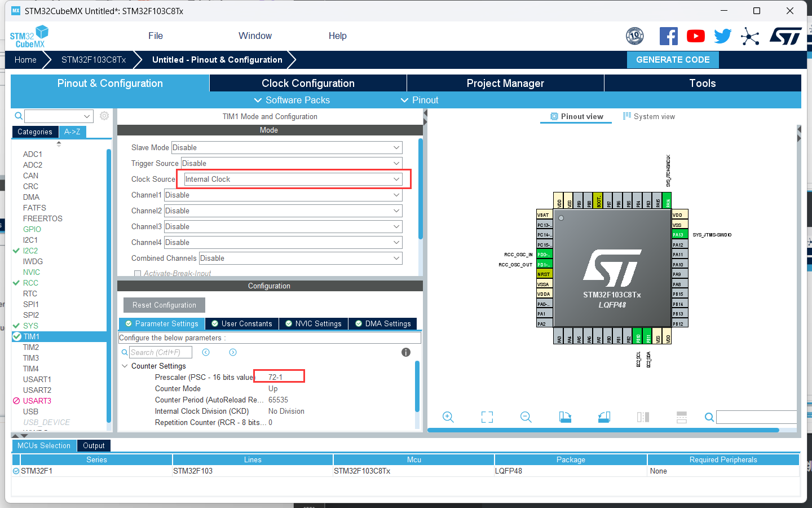
Task: Click the 10-year anniversary badge icon
Action: [x=635, y=36]
